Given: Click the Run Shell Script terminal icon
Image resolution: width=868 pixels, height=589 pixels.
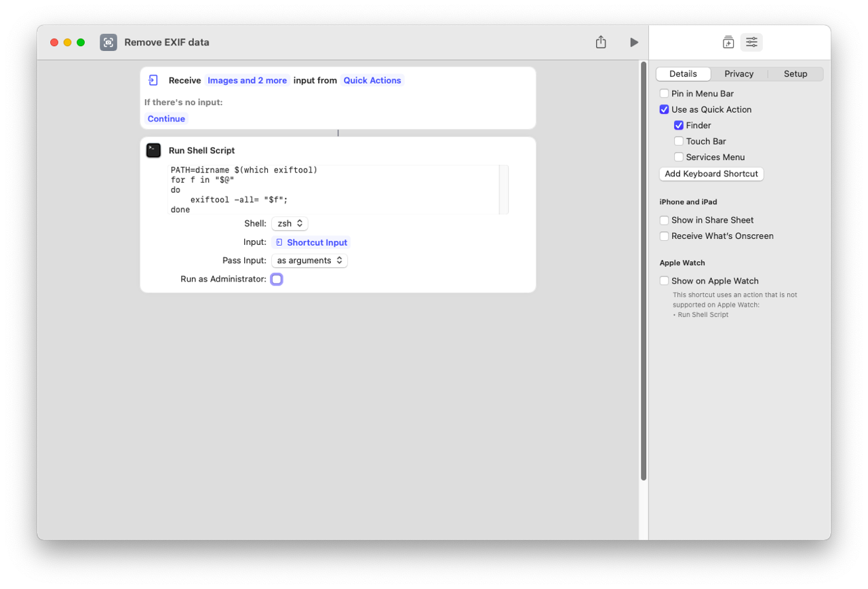Looking at the screenshot, I should coord(154,151).
